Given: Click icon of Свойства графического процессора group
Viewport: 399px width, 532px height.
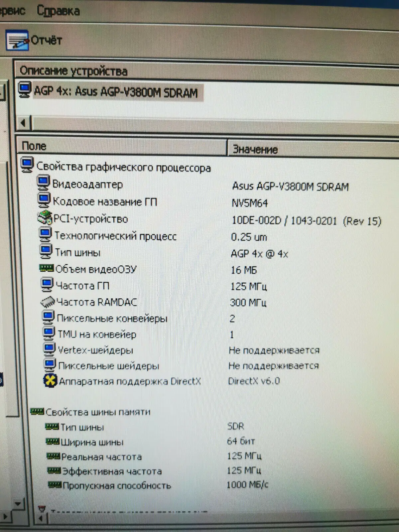Looking at the screenshot, I should (x=27, y=165).
